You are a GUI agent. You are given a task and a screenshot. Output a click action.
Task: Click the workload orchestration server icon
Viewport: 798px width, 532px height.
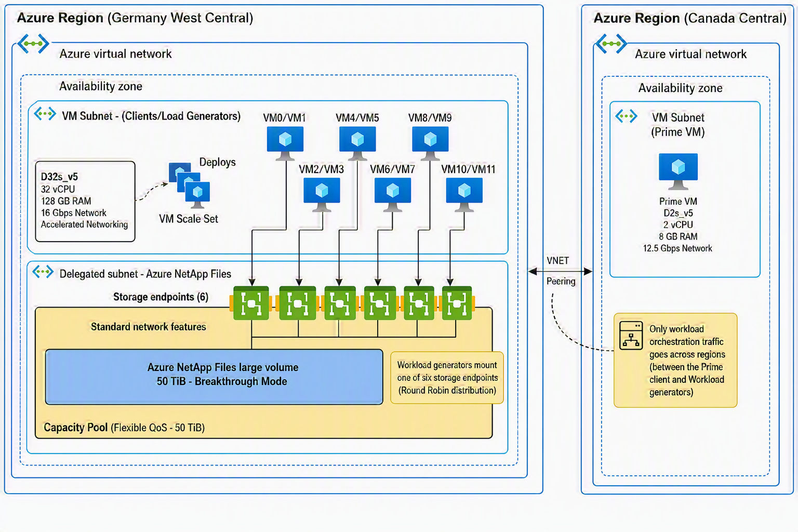(x=631, y=335)
